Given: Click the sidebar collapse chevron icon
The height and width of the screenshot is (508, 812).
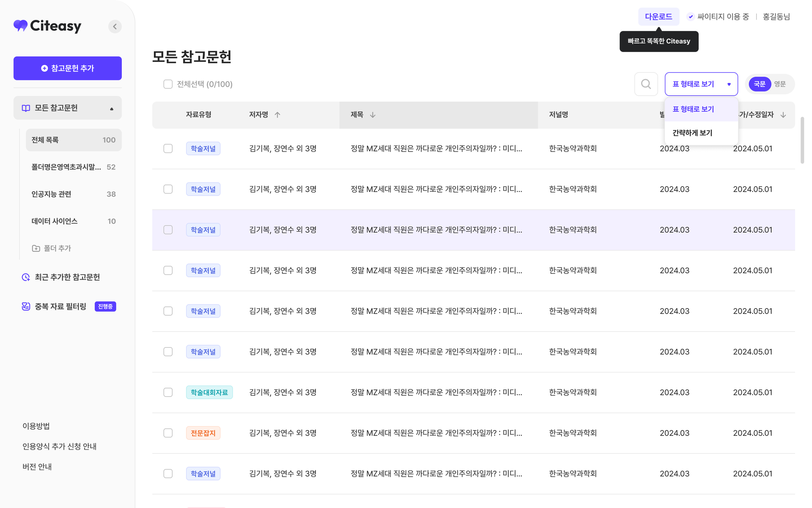Looking at the screenshot, I should click(115, 26).
